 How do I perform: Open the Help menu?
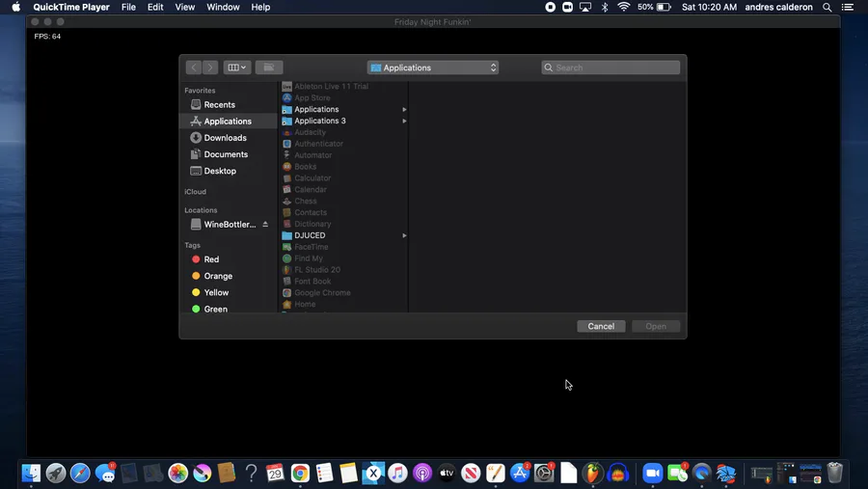coord(260,7)
